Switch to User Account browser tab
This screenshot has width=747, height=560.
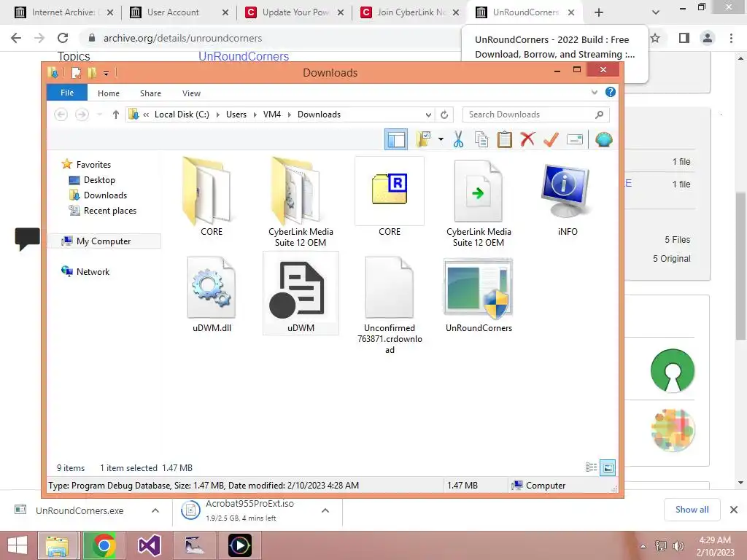click(x=177, y=12)
